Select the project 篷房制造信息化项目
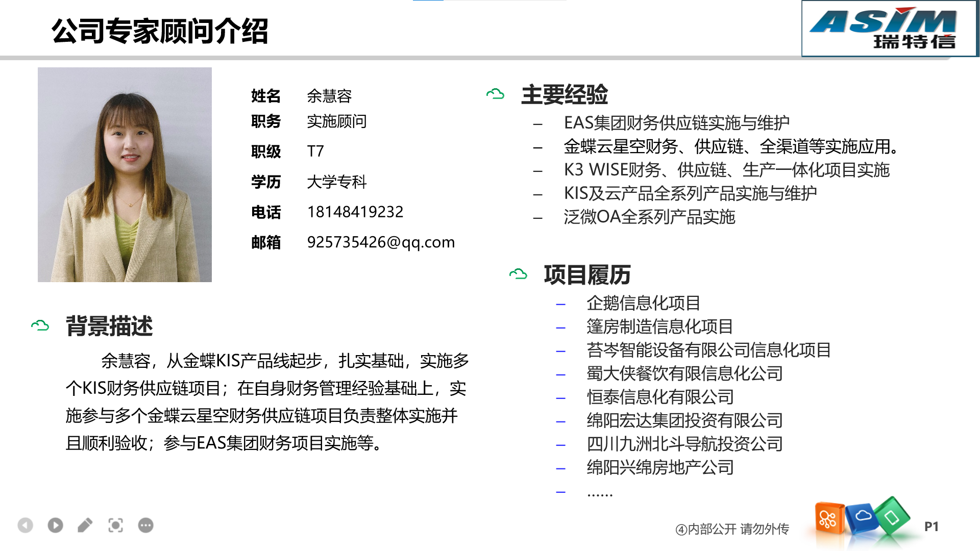This screenshot has width=980, height=551. tap(659, 327)
